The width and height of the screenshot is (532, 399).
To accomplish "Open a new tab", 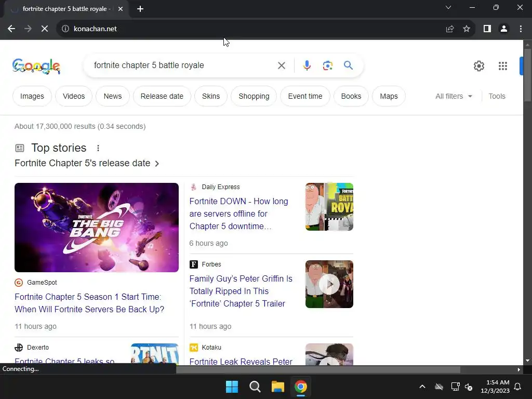I will click(140, 9).
